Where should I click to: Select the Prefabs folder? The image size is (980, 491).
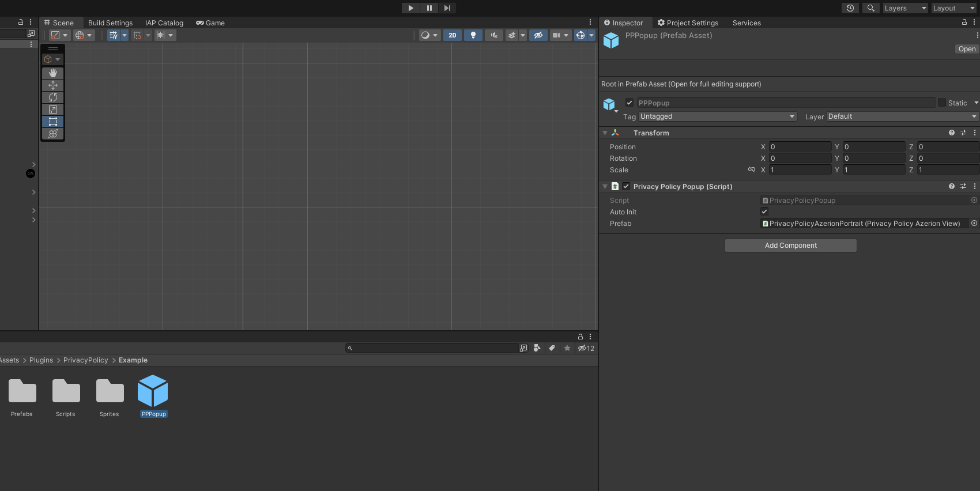22,398
